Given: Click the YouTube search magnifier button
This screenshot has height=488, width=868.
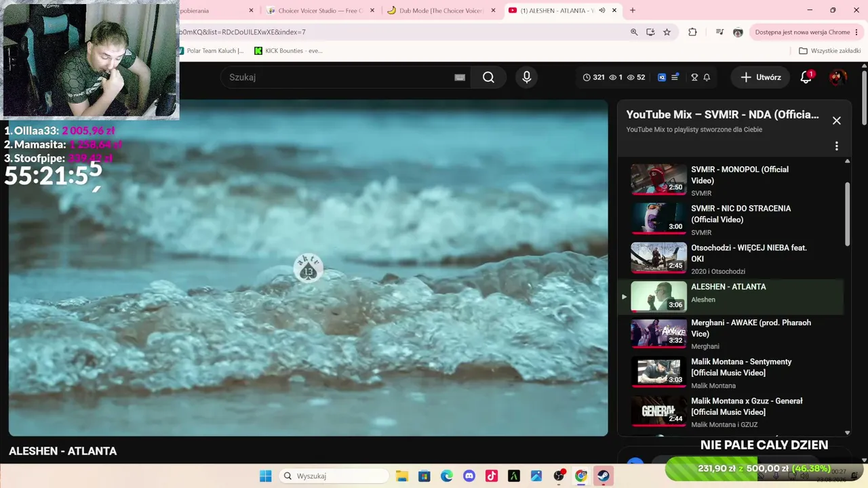Looking at the screenshot, I should coord(488,77).
